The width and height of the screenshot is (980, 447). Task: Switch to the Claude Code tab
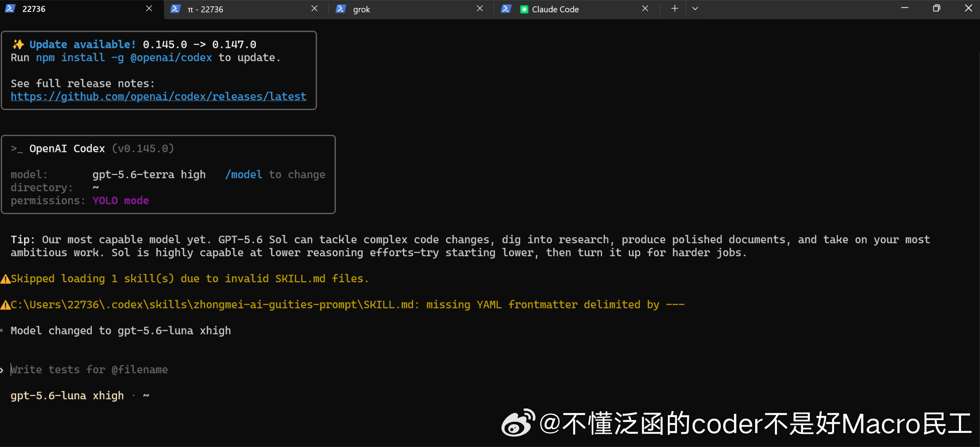(x=577, y=9)
